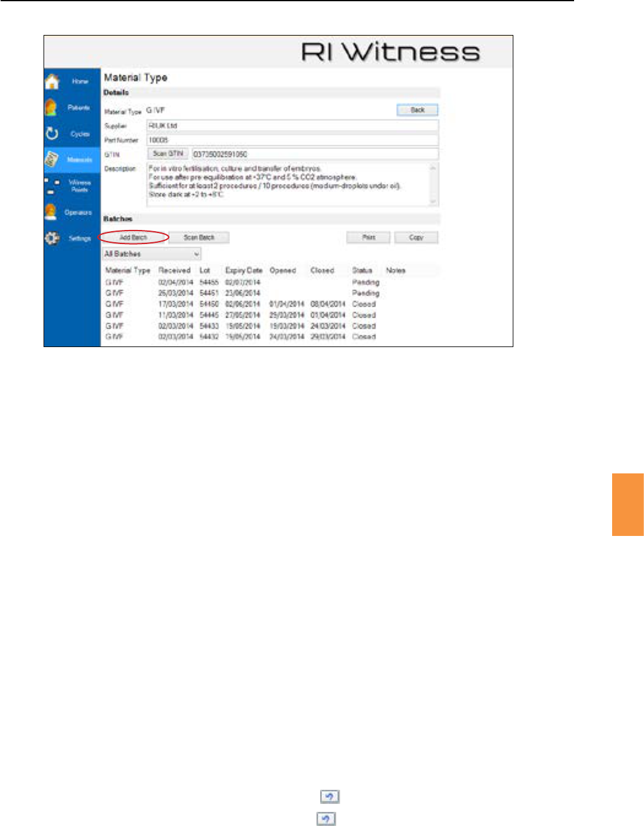Click closed date 29/03/2014
Screen dimensions: 644x826
(x=328, y=337)
